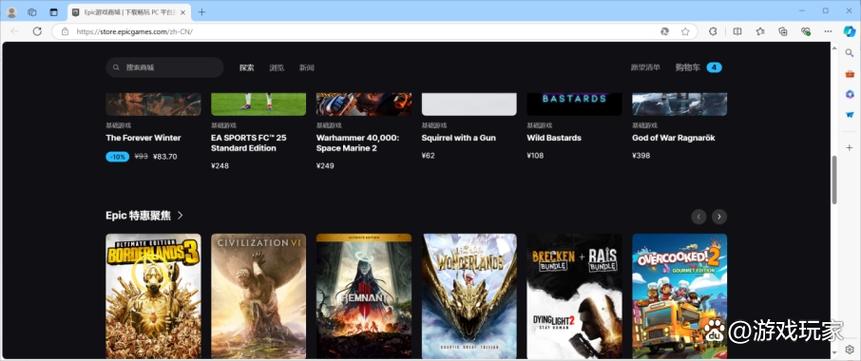Image resolution: width=861 pixels, height=361 pixels.
Task: Click the page vertical scrollbar thumb
Action: [x=834, y=180]
